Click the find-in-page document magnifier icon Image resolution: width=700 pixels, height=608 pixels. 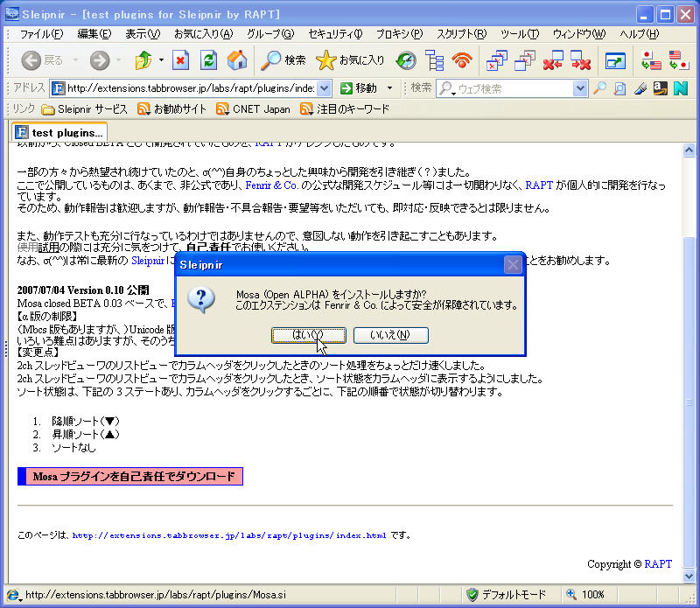point(619,88)
